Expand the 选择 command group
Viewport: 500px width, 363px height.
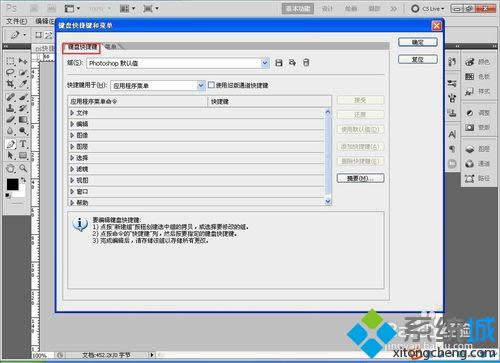pos(72,158)
